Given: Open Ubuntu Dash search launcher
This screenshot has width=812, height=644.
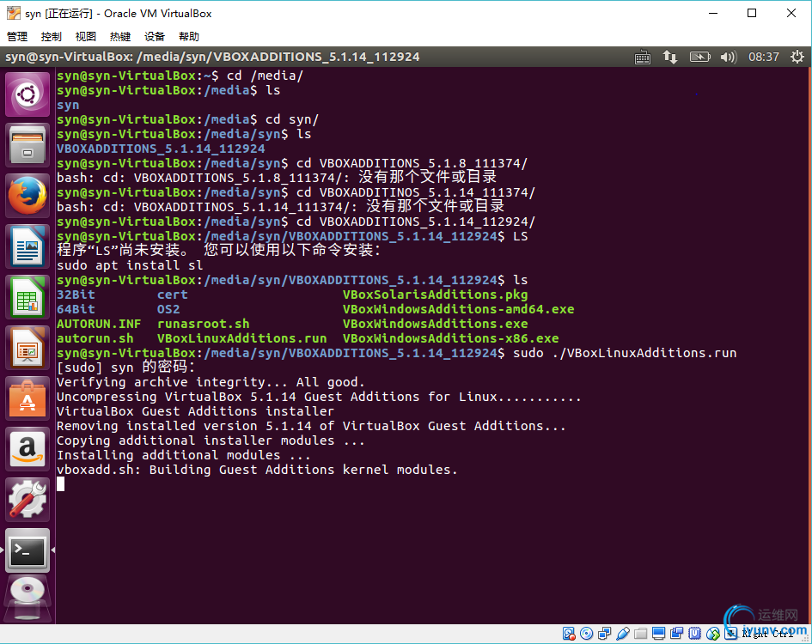Looking at the screenshot, I should coord(27,94).
